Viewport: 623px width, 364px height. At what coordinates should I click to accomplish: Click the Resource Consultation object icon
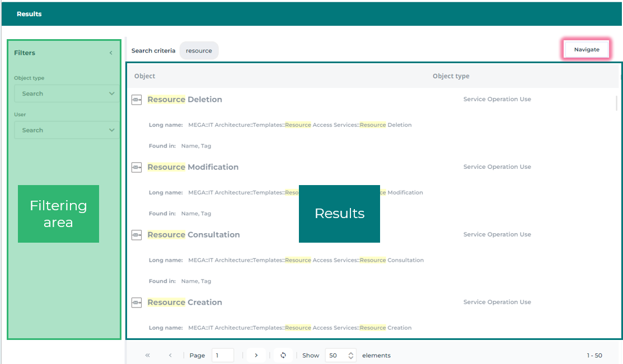tap(137, 235)
